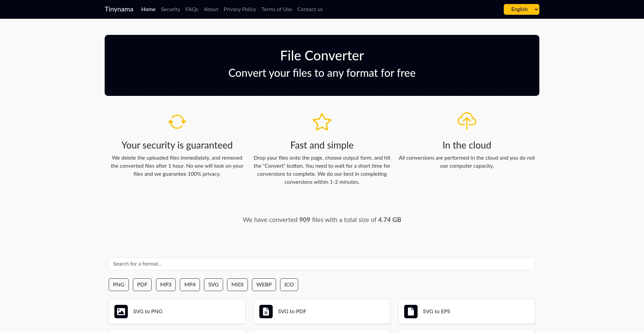Expand the language dropdown arrow
This screenshot has height=333, width=644.
tap(535, 9)
